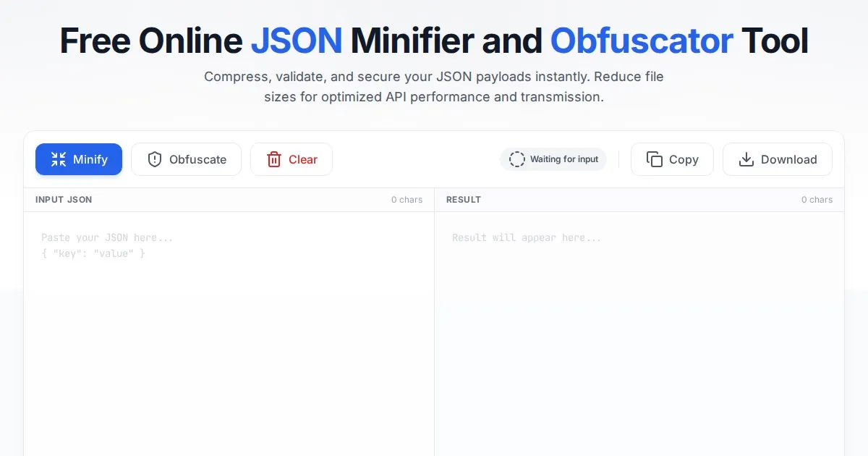
Task: Click the "Waiting for input" status text
Action: point(564,159)
